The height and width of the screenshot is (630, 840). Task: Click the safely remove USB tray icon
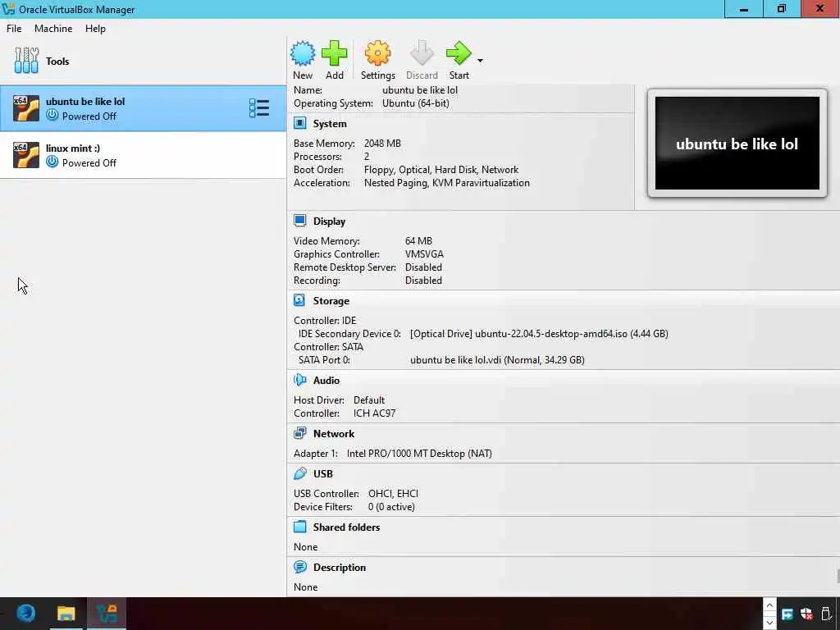coord(826,614)
